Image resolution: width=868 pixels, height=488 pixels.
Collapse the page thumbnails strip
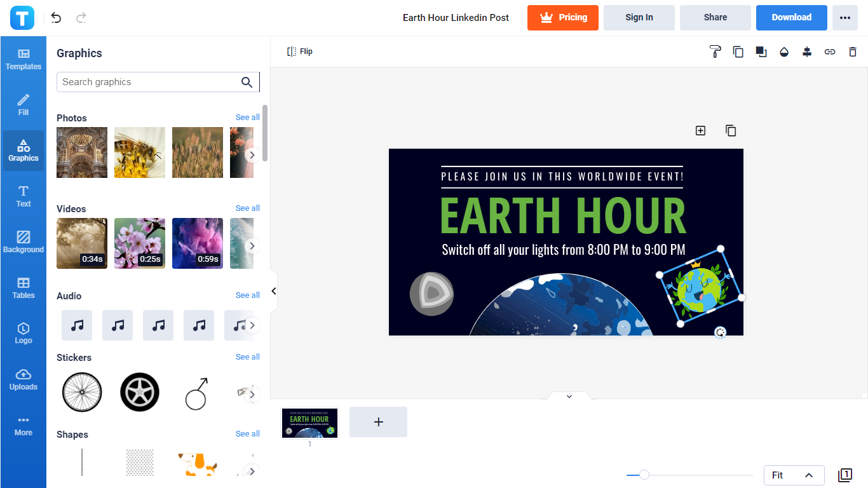coord(569,396)
